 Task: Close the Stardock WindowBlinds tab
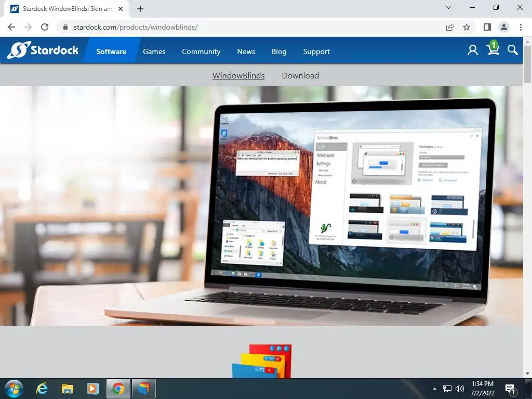click(121, 9)
